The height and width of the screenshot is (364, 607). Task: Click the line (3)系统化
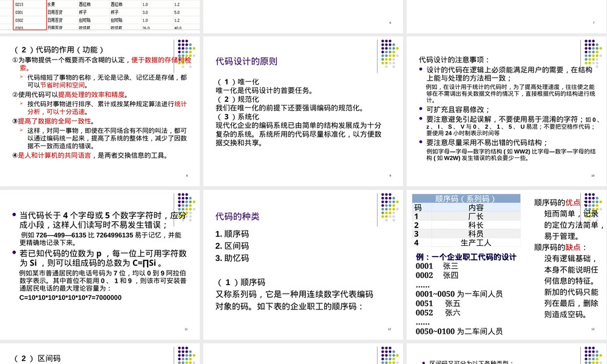[x=238, y=116]
